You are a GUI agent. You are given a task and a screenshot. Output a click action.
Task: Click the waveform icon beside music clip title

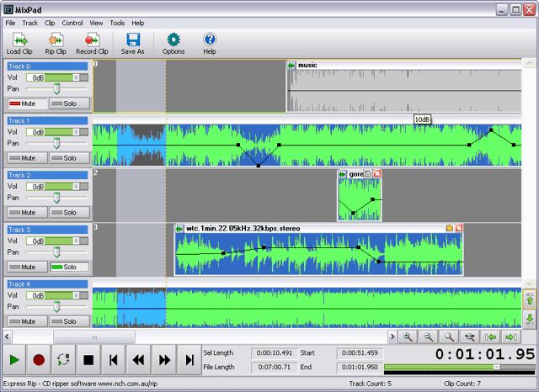click(x=291, y=66)
